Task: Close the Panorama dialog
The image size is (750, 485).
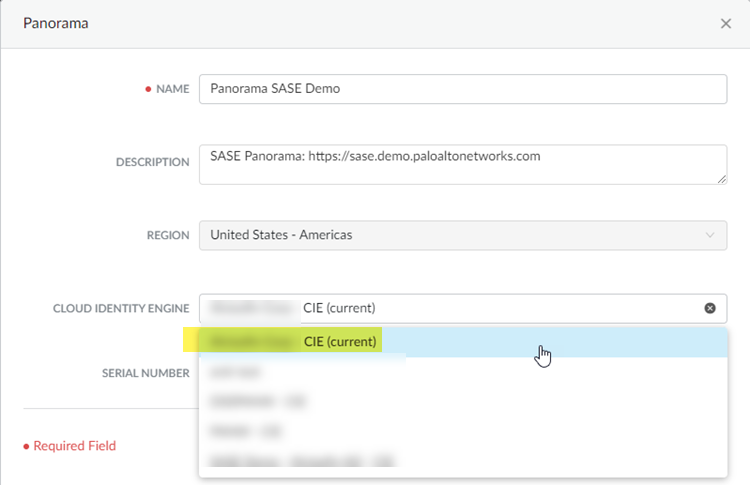Action: coord(726,23)
